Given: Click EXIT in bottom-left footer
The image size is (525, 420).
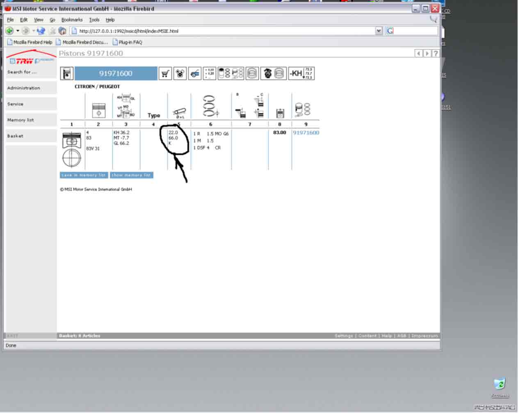Looking at the screenshot, I should pyautogui.click(x=13, y=336).
